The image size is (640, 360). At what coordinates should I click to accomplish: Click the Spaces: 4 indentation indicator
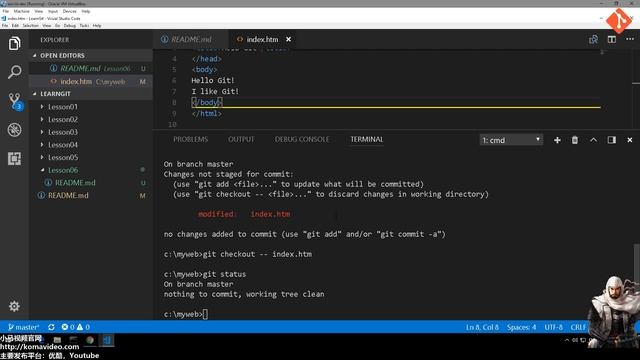pos(521,327)
